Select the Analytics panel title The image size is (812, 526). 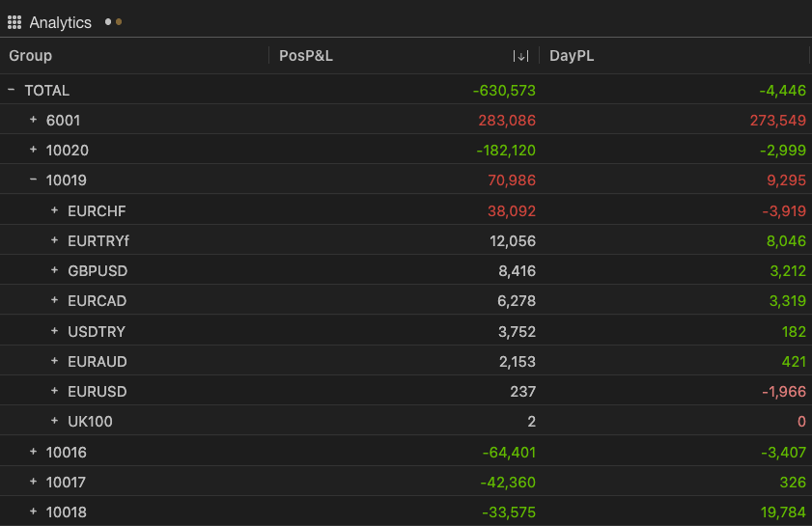pyautogui.click(x=60, y=23)
